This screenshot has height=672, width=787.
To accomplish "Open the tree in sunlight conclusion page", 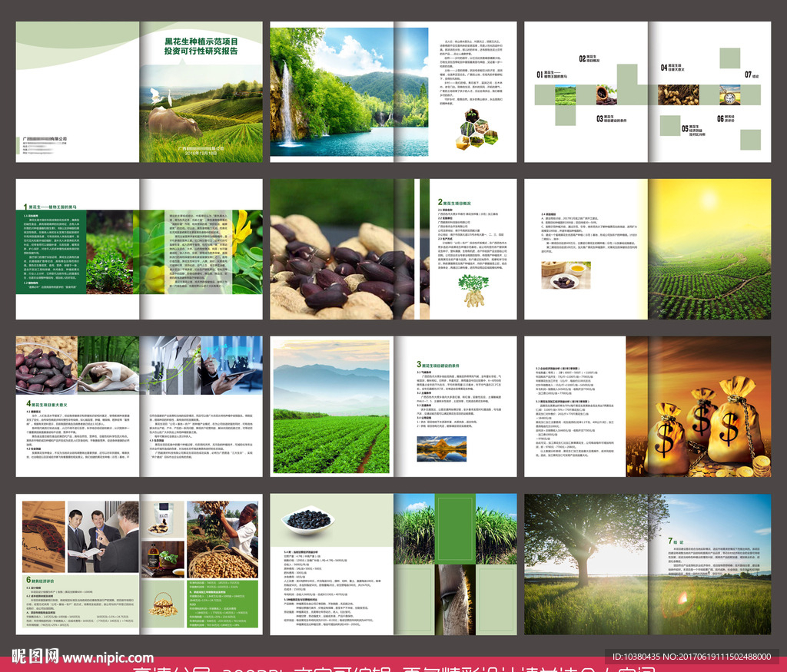I will click(x=586, y=564).
